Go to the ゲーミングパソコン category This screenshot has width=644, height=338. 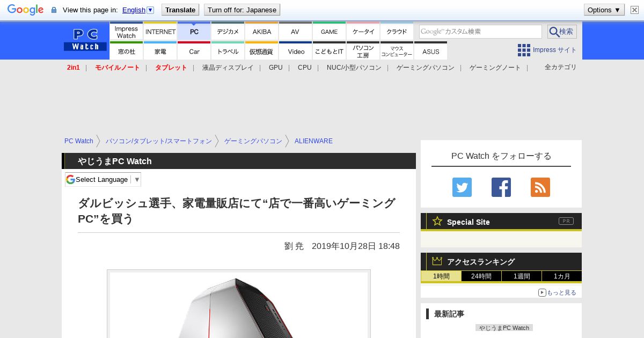[426, 68]
